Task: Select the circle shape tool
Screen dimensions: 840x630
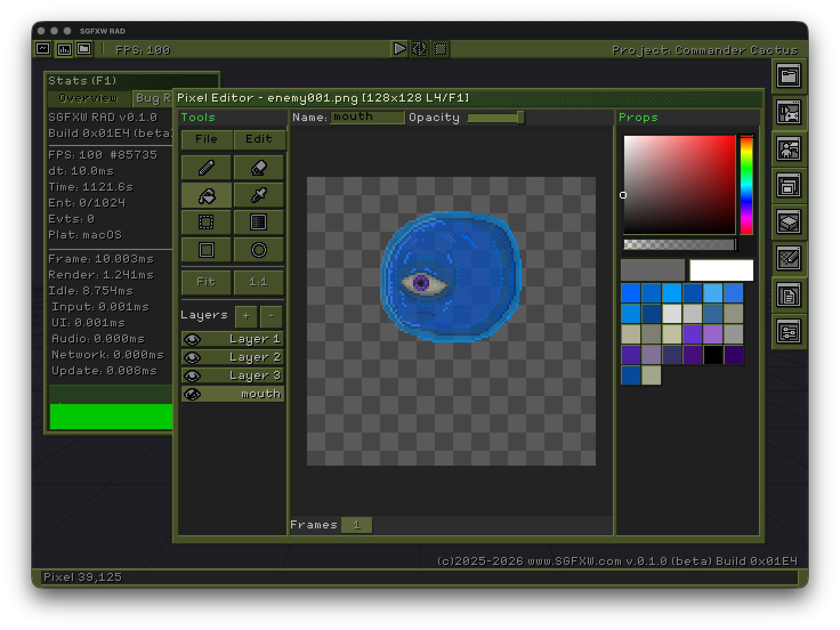Action: point(259,249)
